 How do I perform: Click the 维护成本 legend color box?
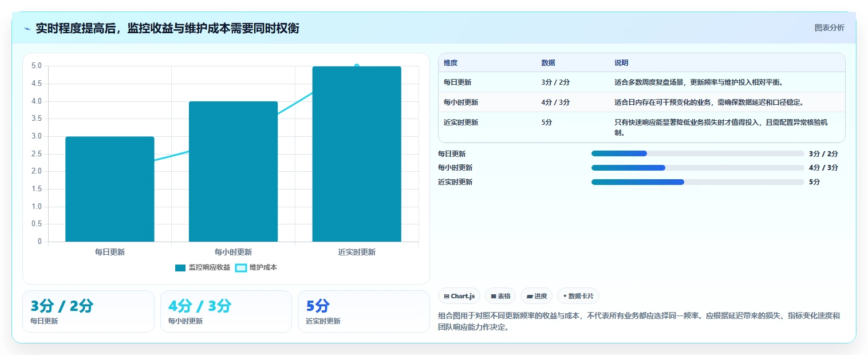[x=241, y=267]
